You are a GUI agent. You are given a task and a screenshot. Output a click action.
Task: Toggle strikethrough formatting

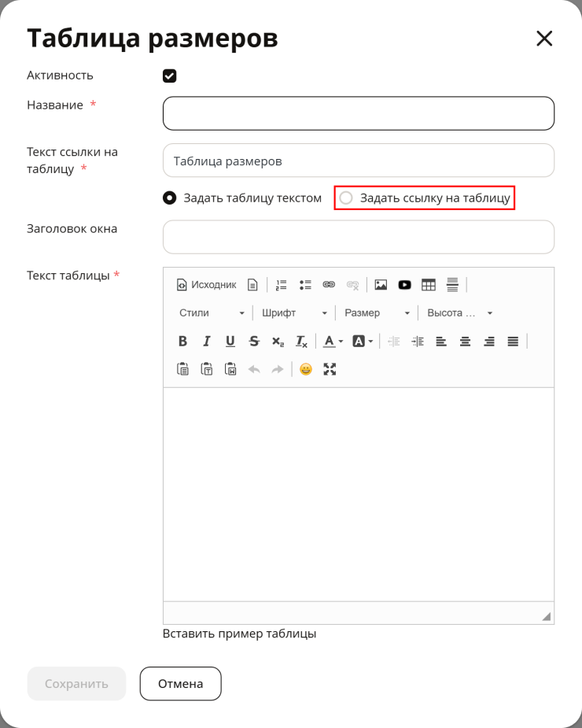pyautogui.click(x=254, y=342)
